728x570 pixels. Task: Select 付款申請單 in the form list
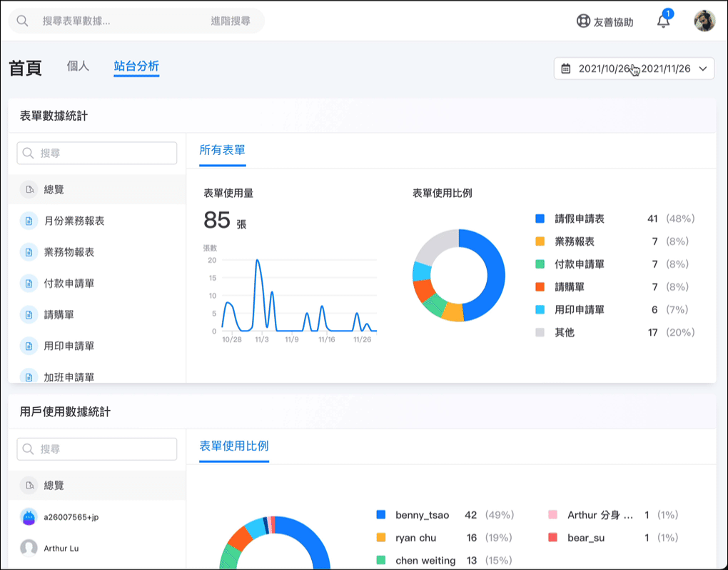69,284
